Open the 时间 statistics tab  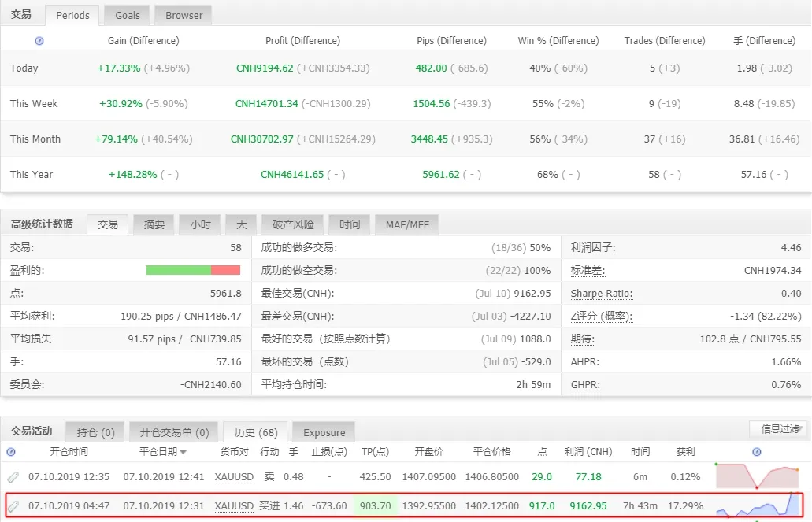pyautogui.click(x=350, y=224)
